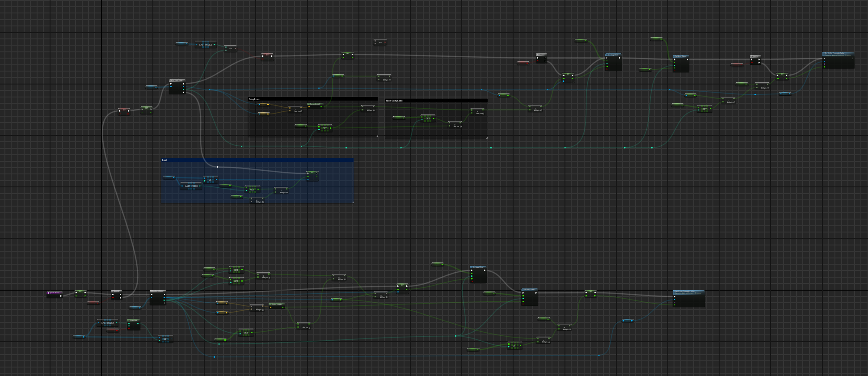The width and height of the screenshot is (868, 376).
Task: Select the Select node beside bottom-left LAST INDEX
Action: [133, 321]
